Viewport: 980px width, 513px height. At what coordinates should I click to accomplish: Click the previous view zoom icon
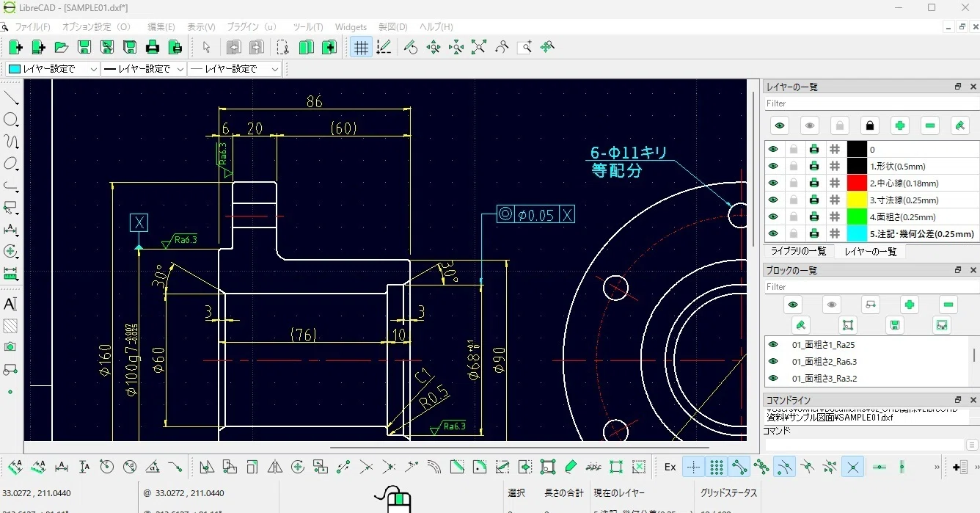[502, 48]
